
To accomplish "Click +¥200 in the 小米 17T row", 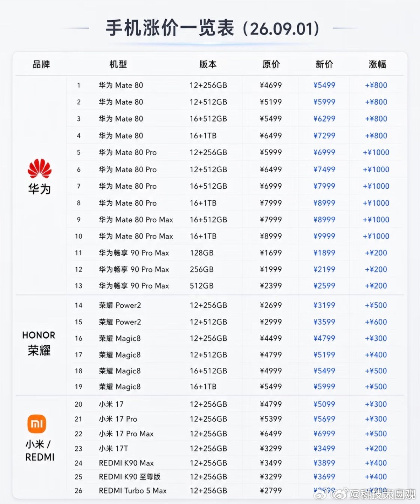I will [376, 448].
